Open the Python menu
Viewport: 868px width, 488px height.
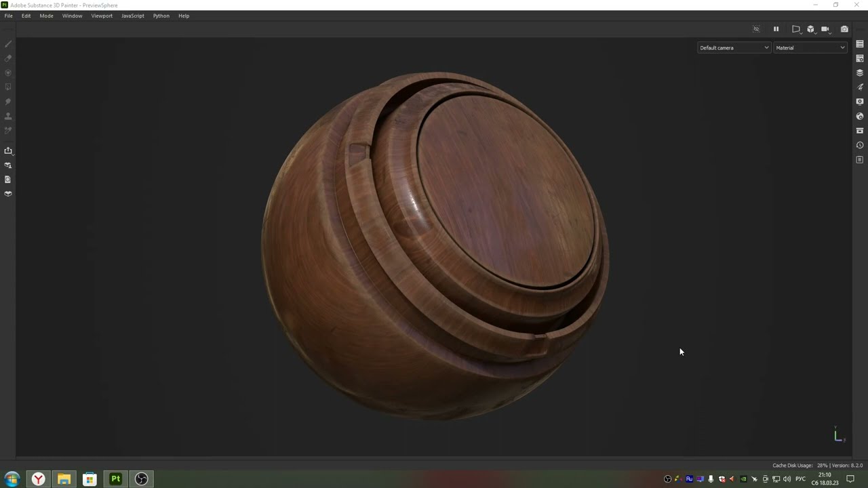(161, 16)
